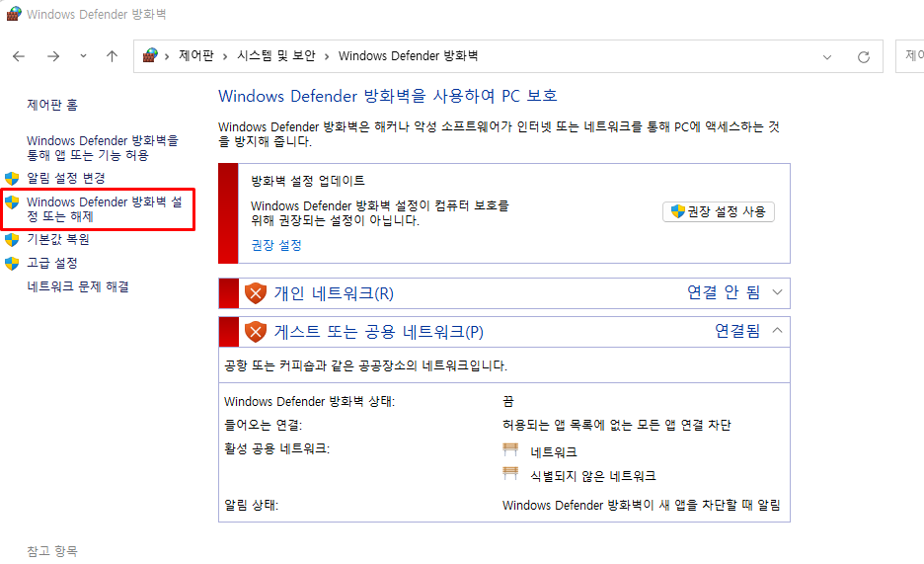Open 앱 또는 기능 허용 link
924x564 pixels.
(x=103, y=148)
